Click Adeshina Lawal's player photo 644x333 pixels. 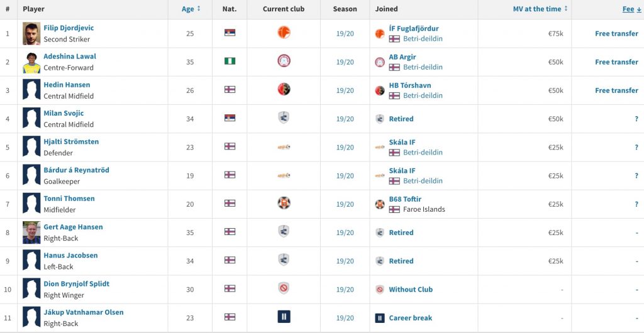coord(31,62)
